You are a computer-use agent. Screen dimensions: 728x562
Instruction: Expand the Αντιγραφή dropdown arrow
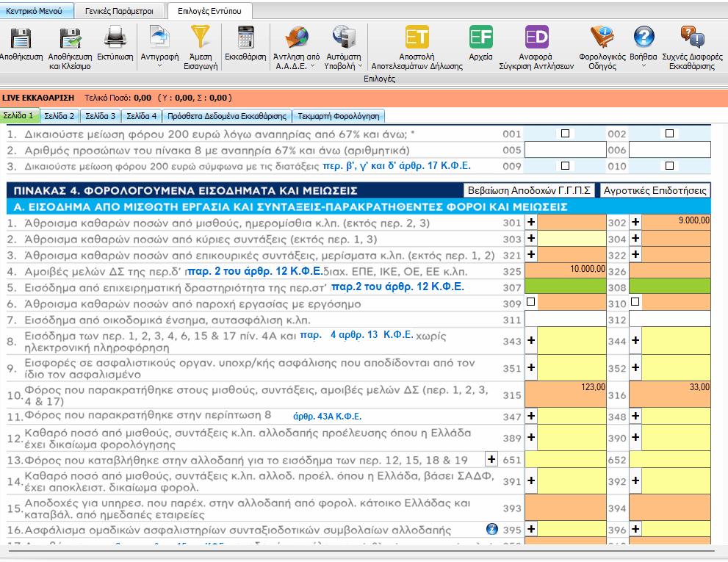(159, 65)
